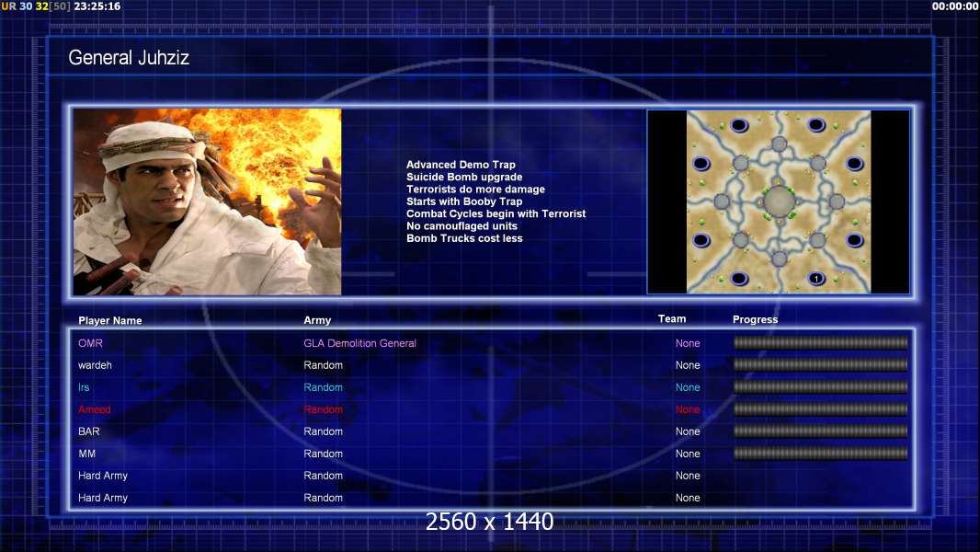Select player name BAR

(89, 431)
